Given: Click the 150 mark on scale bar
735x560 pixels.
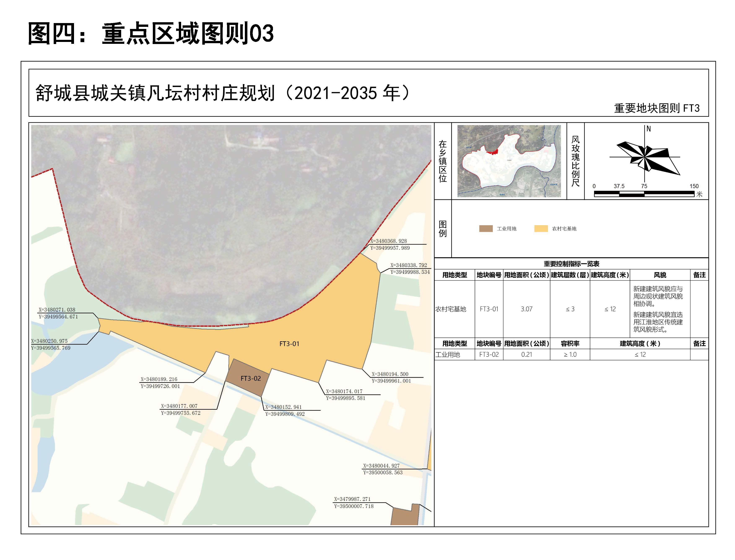Looking at the screenshot, I should [694, 186].
